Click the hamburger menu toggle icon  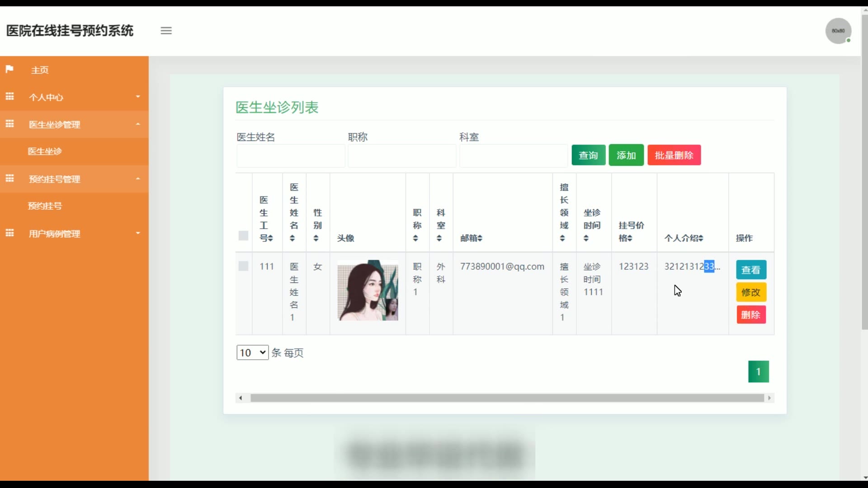coord(166,31)
